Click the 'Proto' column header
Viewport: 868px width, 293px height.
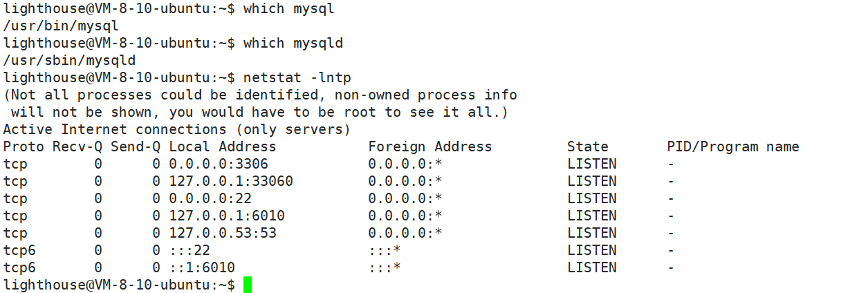coord(24,146)
